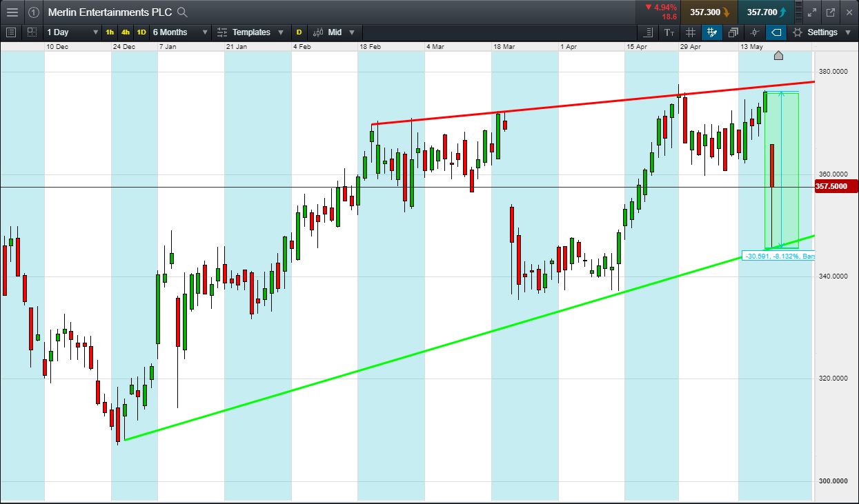The width and height of the screenshot is (859, 504).
Task: Select the text annotation tool
Action: coord(669,32)
